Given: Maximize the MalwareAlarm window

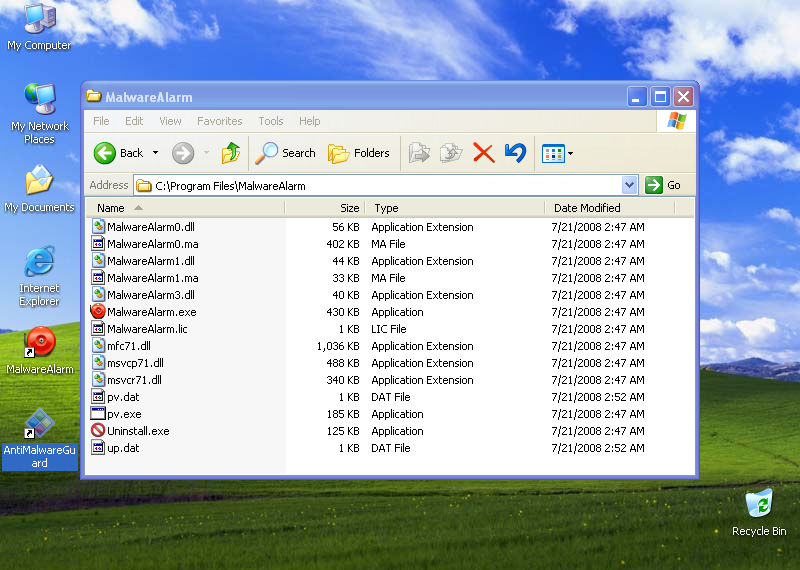Looking at the screenshot, I should 660,96.
